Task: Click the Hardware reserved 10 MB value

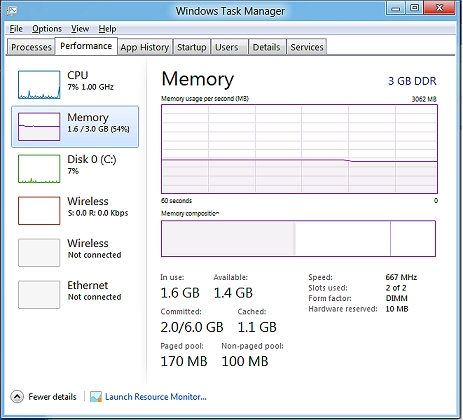Action: pos(397,309)
